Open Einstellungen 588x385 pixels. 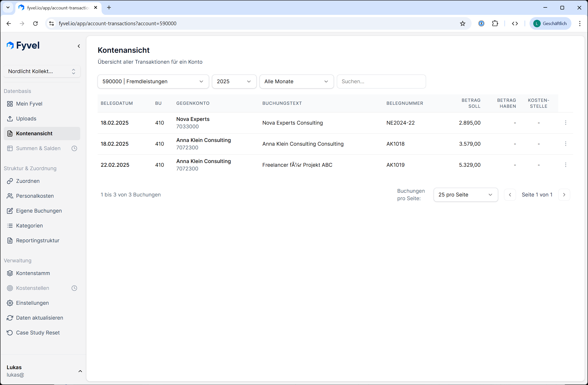tap(42, 303)
